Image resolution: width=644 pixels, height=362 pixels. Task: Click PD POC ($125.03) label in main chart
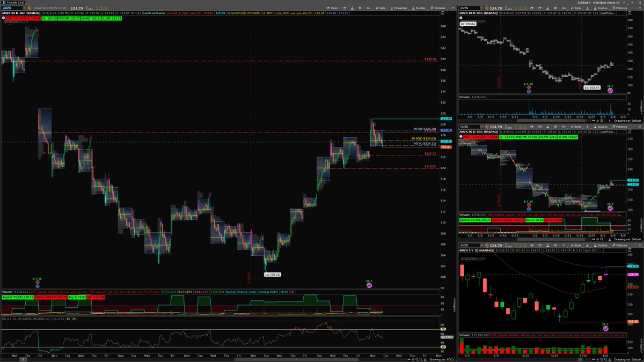[x=423, y=138]
